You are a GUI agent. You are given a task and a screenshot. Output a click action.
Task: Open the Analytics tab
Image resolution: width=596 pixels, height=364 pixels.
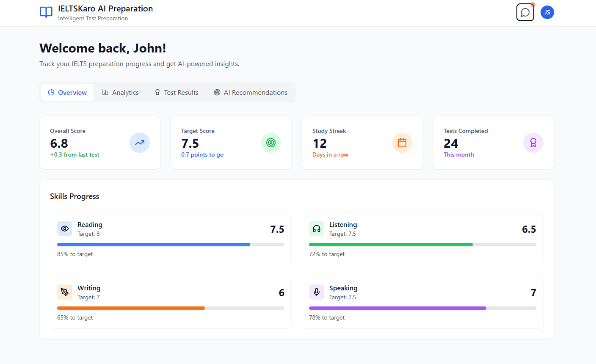pyautogui.click(x=121, y=92)
